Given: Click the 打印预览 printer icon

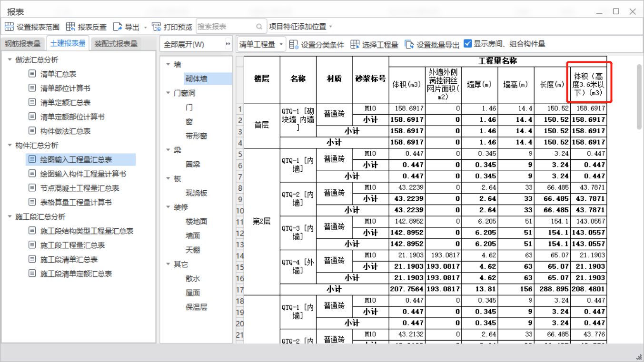Looking at the screenshot, I should (156, 27).
